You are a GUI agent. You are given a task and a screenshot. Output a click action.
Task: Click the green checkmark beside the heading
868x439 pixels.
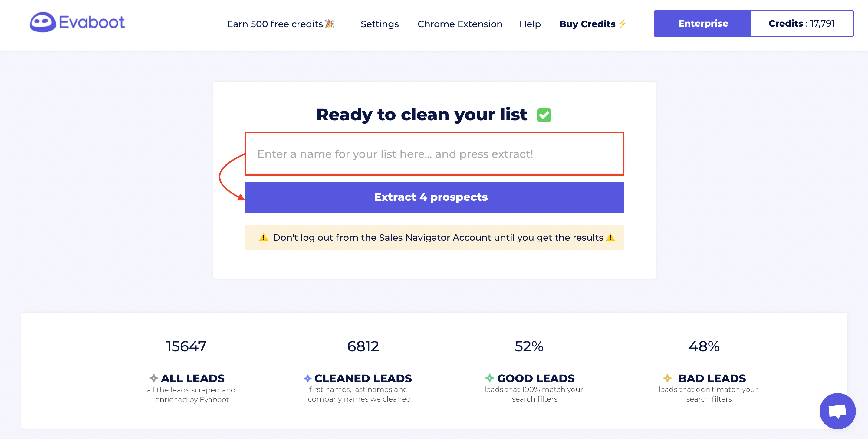pos(544,115)
